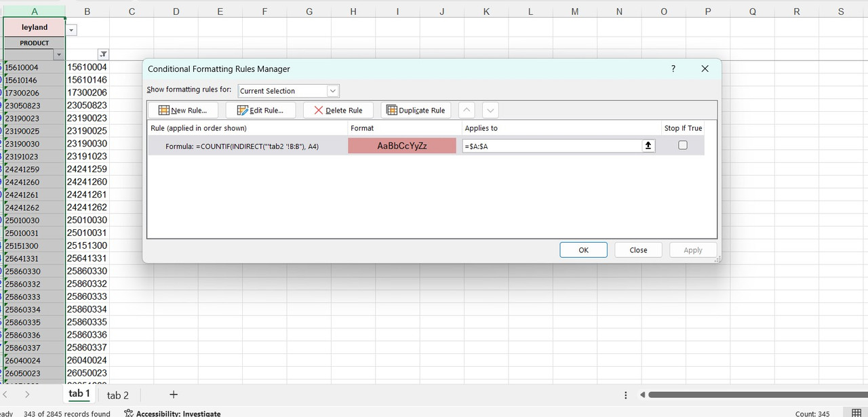Screen dimensions: 868x417
Task: Select the COUNTIF formula rule row
Action: 426,146
